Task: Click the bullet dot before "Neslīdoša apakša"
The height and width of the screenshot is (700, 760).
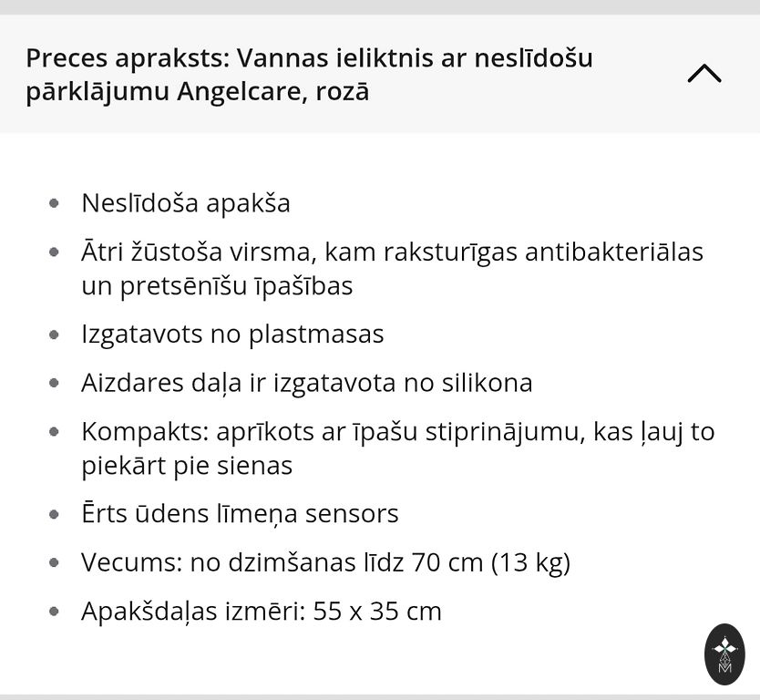Action: tap(55, 203)
